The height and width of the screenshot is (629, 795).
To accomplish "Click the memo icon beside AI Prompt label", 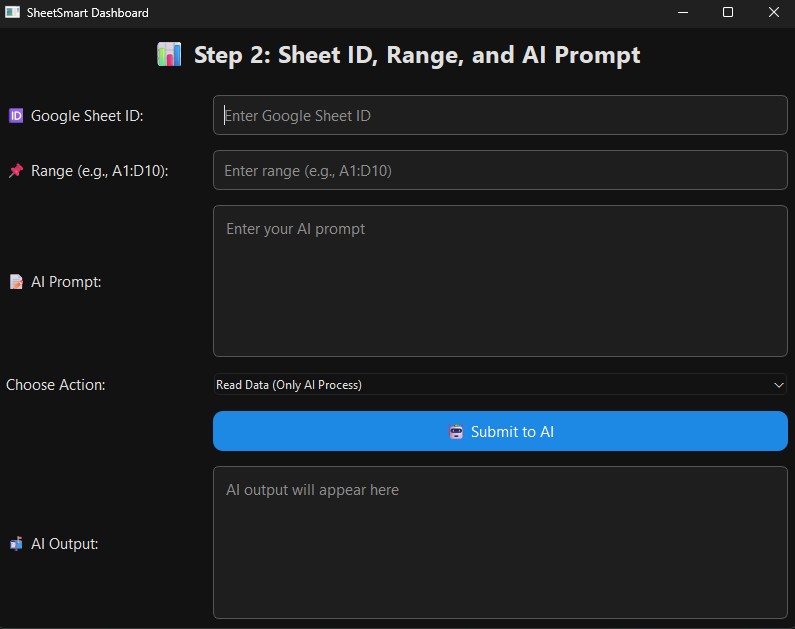I will point(16,281).
